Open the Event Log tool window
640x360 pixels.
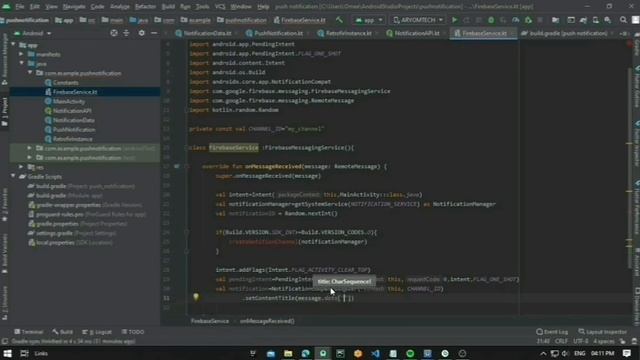click(552, 332)
